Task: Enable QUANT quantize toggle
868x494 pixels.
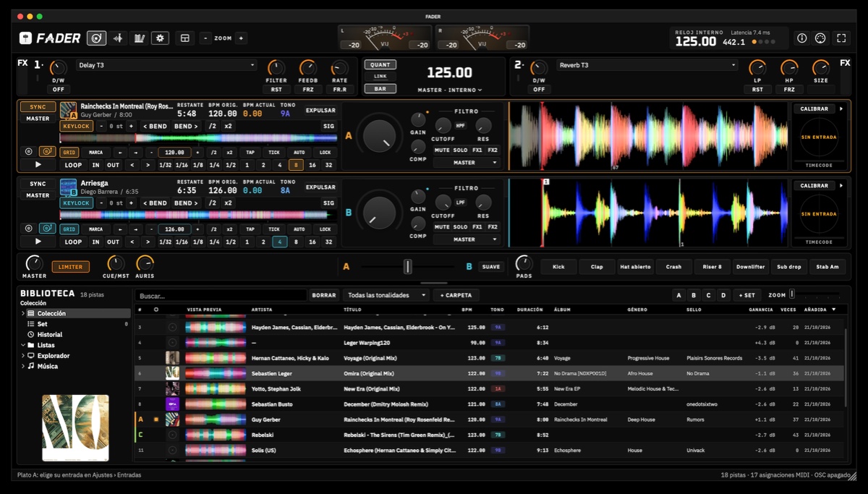Action: [380, 65]
